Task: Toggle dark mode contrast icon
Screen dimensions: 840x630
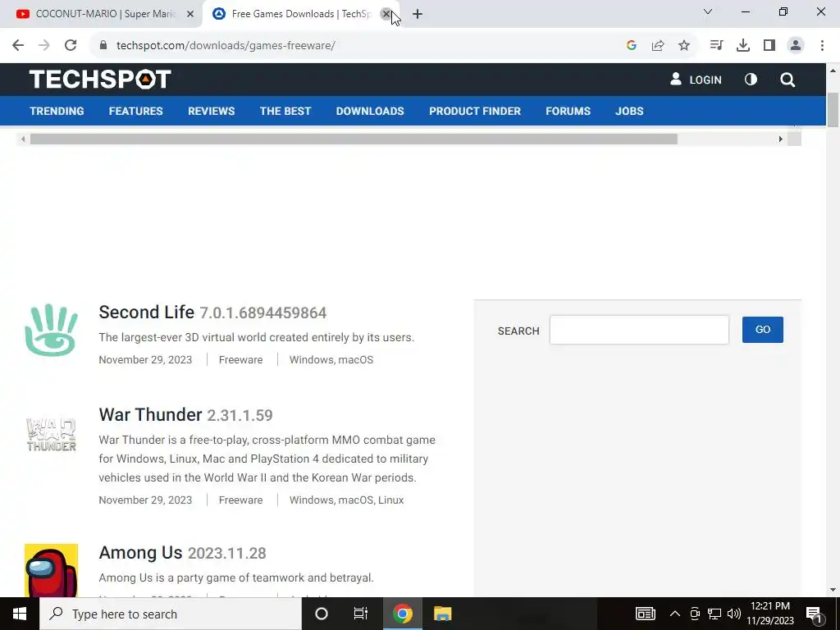Action: click(751, 80)
